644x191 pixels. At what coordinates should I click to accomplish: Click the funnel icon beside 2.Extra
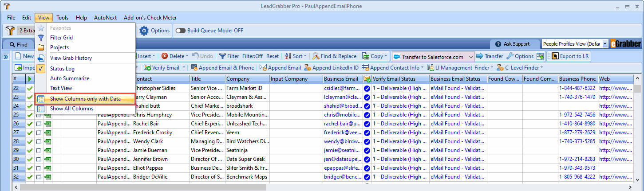point(11,31)
